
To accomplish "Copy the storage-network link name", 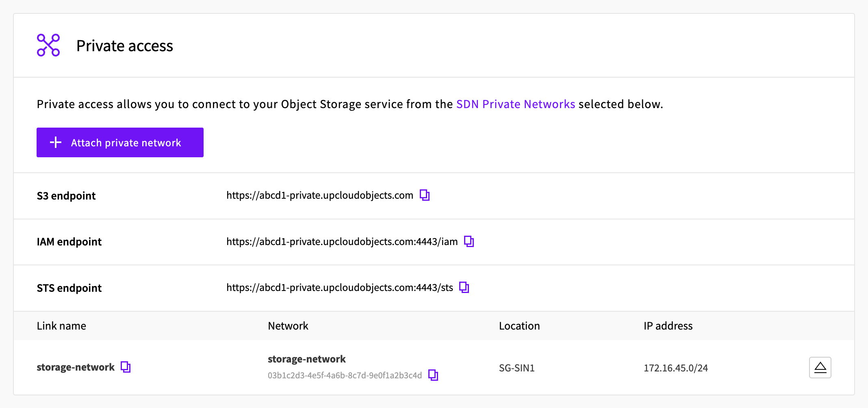I will click(126, 367).
